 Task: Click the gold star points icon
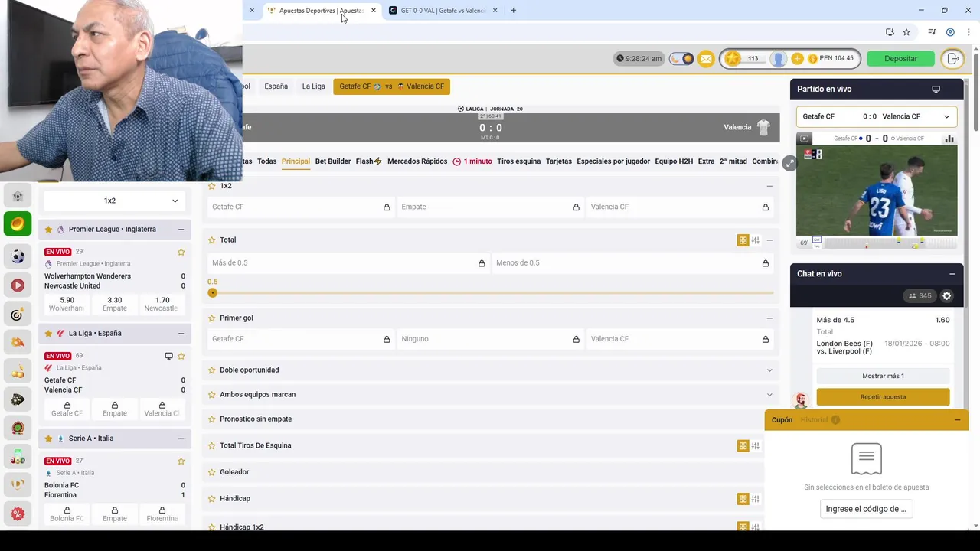(x=733, y=59)
